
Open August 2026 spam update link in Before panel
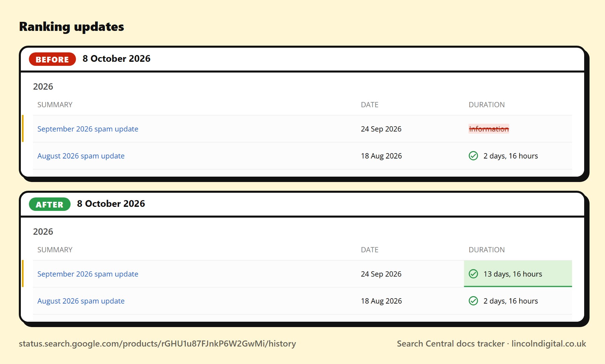tap(81, 156)
